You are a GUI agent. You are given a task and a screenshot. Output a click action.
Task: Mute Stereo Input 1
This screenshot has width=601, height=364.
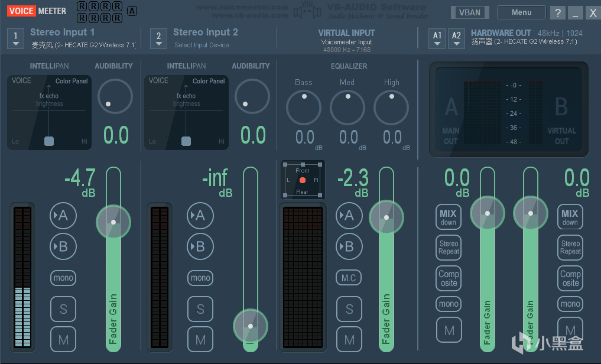tap(63, 340)
